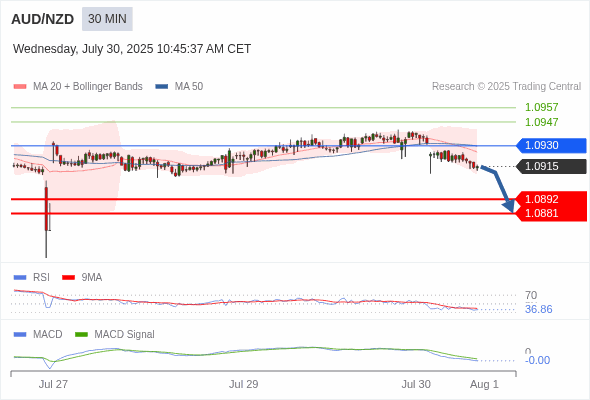Click the 30 MIN timeframe button
Viewport: 590px width, 400px height.
[107, 19]
